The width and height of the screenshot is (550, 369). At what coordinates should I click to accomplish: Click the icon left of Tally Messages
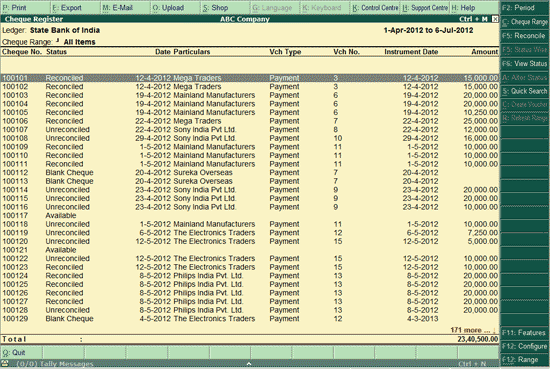click(5, 363)
